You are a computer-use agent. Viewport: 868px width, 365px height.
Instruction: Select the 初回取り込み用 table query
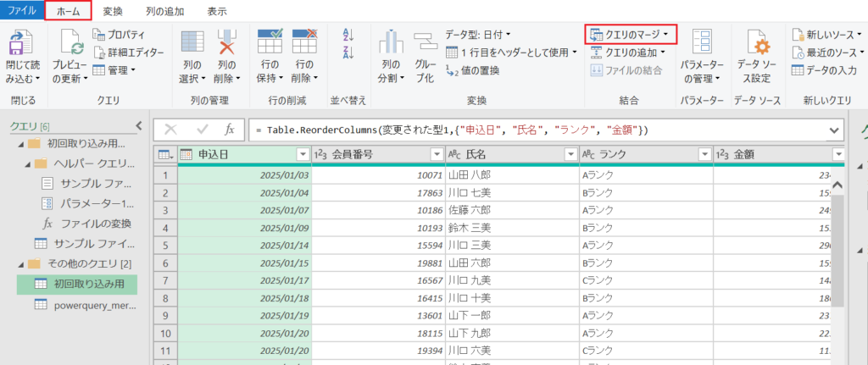[77, 284]
